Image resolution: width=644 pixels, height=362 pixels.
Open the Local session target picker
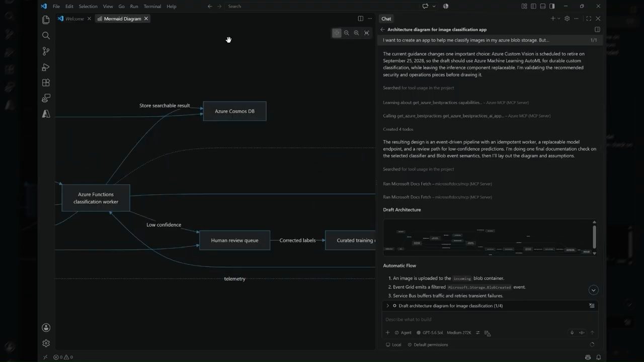[393, 344]
